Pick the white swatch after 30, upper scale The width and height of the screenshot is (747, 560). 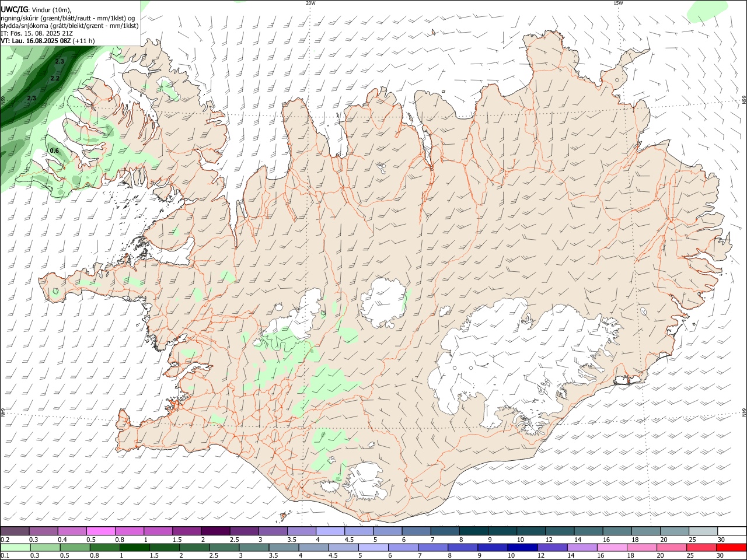click(x=731, y=531)
